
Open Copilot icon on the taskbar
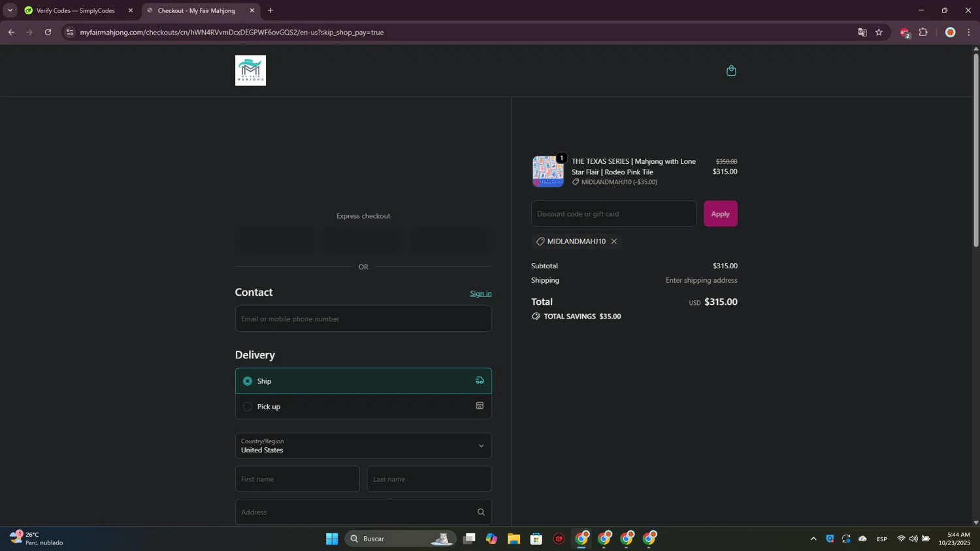(491, 539)
